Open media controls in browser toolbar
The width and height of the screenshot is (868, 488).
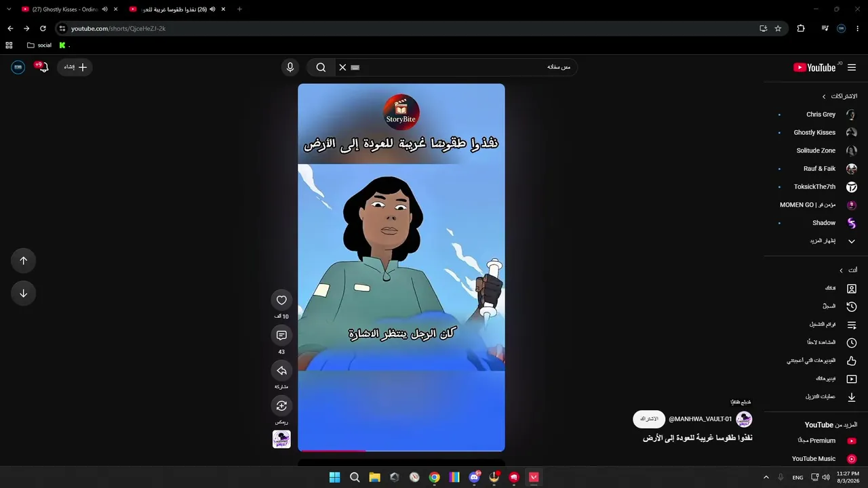click(x=825, y=28)
